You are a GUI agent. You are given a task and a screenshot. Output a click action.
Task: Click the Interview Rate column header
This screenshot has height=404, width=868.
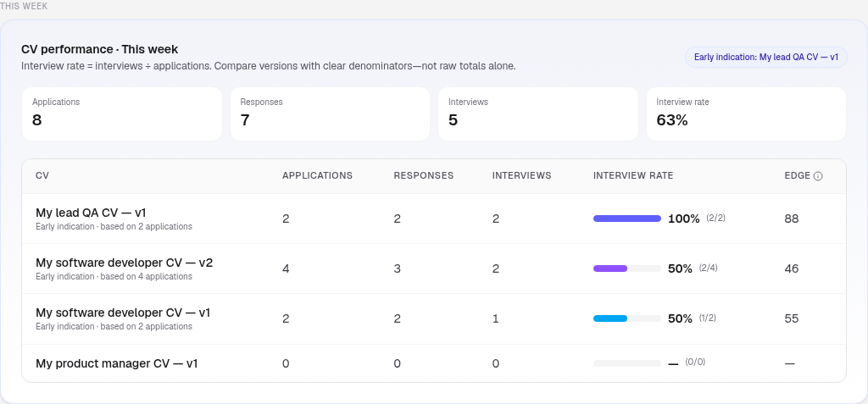pos(633,175)
